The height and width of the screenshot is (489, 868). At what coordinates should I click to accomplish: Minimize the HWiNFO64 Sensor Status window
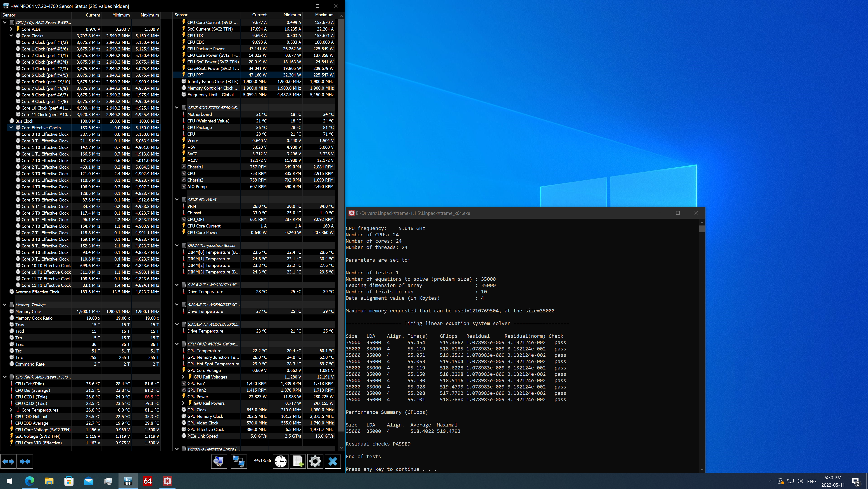(299, 6)
